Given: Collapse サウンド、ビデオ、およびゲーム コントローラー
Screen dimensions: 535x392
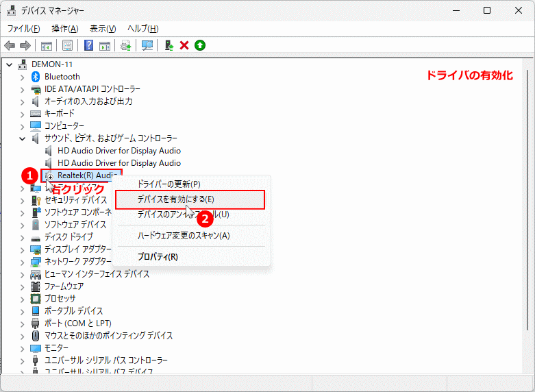Looking at the screenshot, I should 22,138.
